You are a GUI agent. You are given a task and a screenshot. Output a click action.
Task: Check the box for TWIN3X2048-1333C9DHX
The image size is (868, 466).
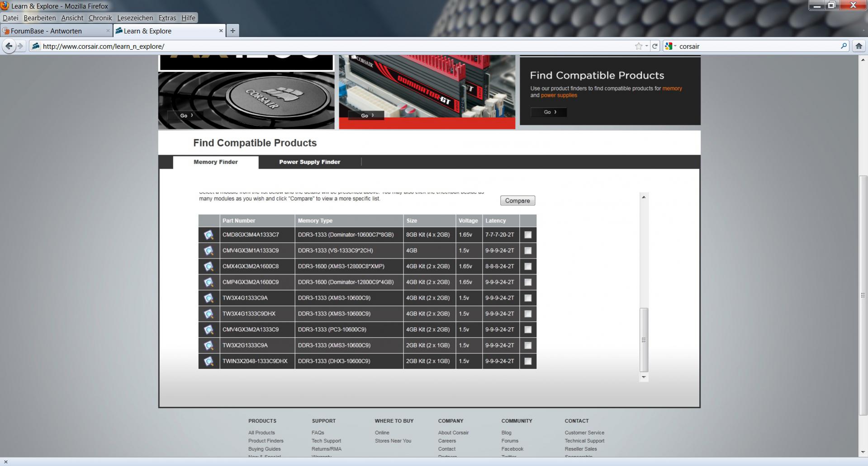coord(528,362)
